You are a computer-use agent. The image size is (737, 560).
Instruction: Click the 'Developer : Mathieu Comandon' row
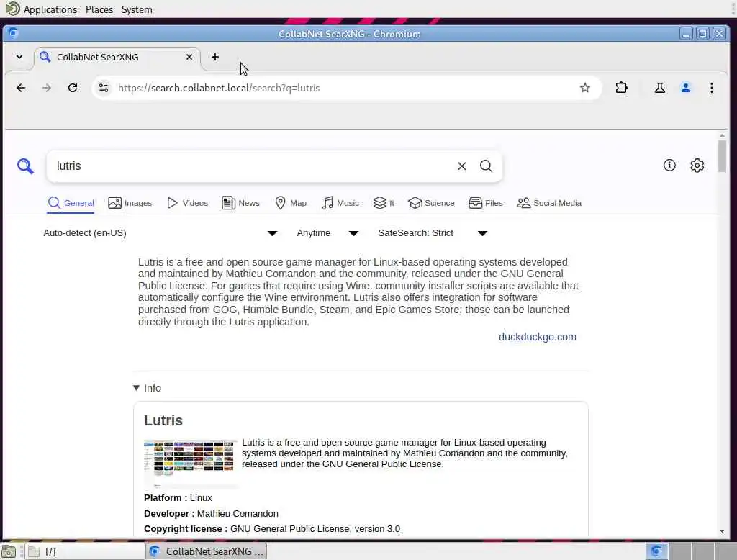[x=211, y=513]
